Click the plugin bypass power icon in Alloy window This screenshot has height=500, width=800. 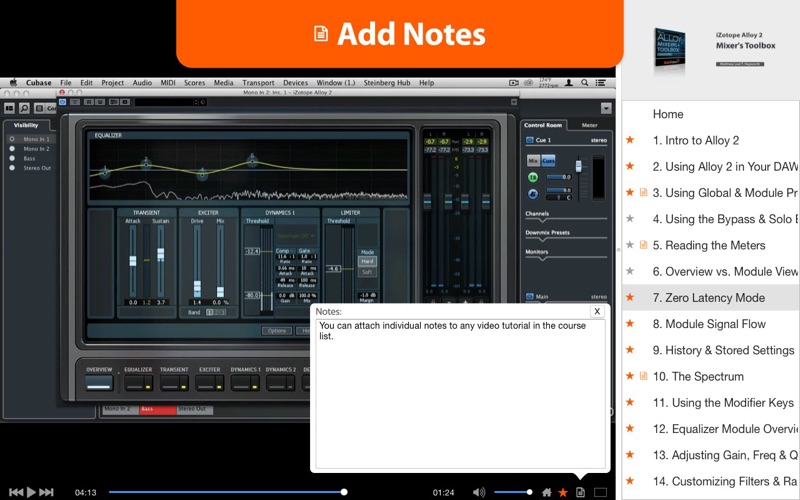pos(62,102)
